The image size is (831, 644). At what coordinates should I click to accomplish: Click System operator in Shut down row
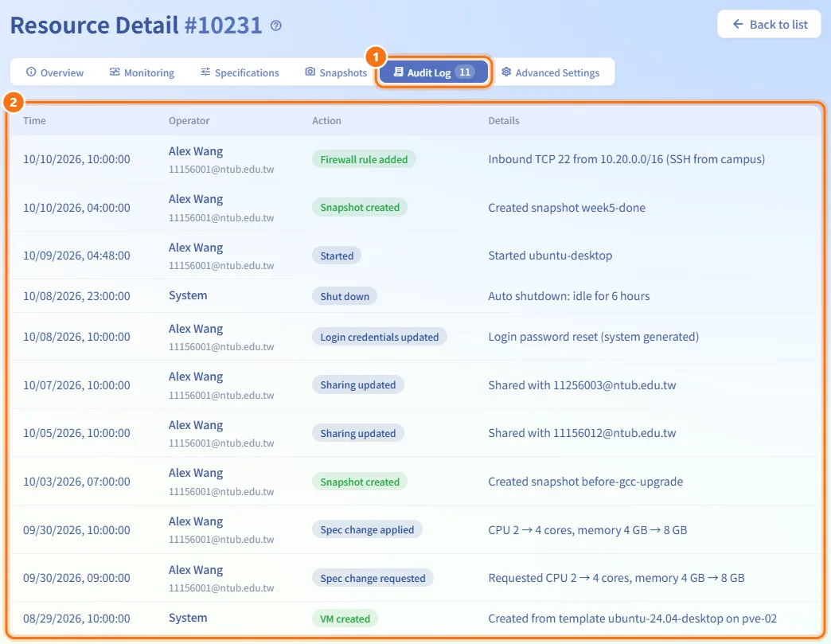[x=188, y=296]
